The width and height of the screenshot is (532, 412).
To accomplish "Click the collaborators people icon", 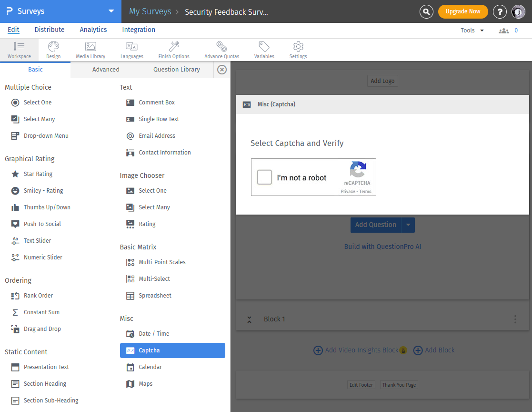I will coord(504,31).
